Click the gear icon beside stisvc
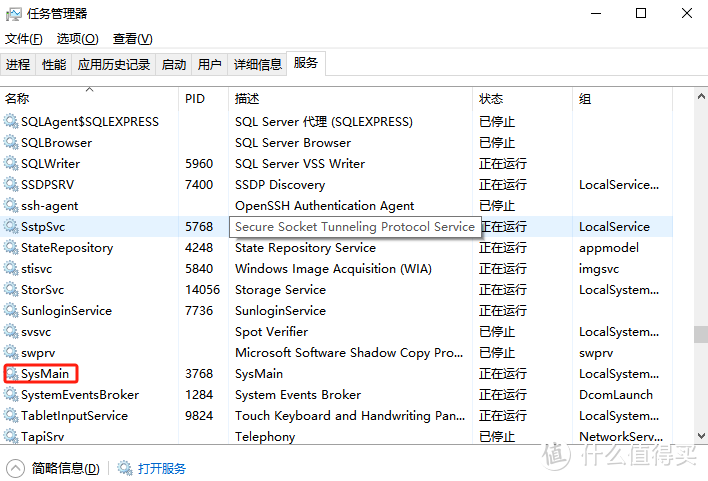 pyautogui.click(x=11, y=268)
